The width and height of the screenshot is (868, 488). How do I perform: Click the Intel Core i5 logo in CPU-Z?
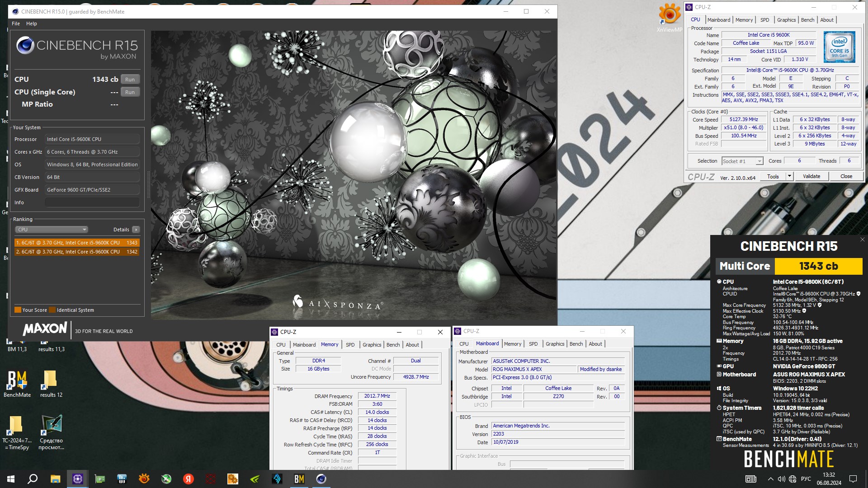tap(839, 47)
